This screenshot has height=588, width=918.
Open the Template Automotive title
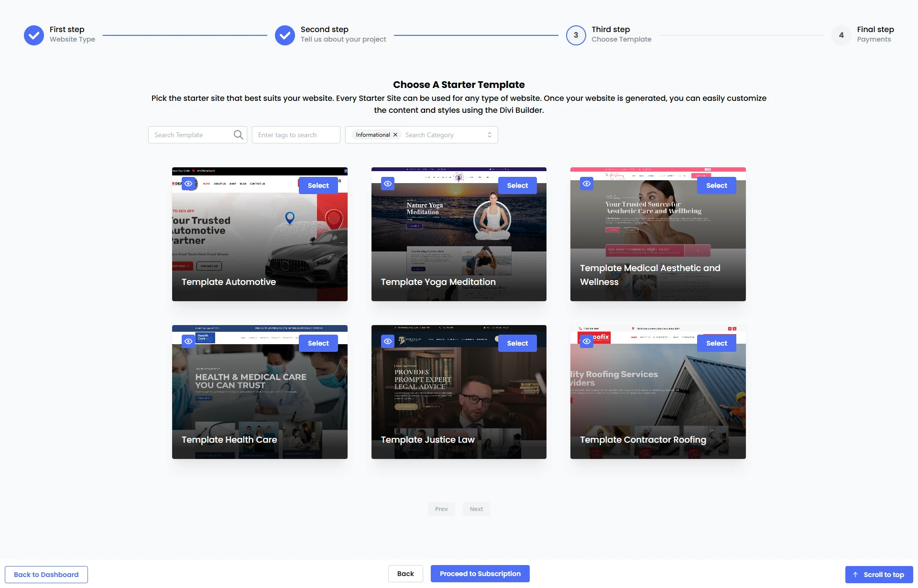click(229, 282)
